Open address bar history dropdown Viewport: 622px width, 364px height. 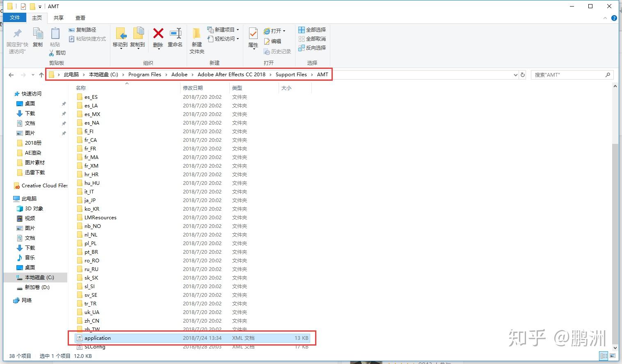pyautogui.click(x=516, y=75)
